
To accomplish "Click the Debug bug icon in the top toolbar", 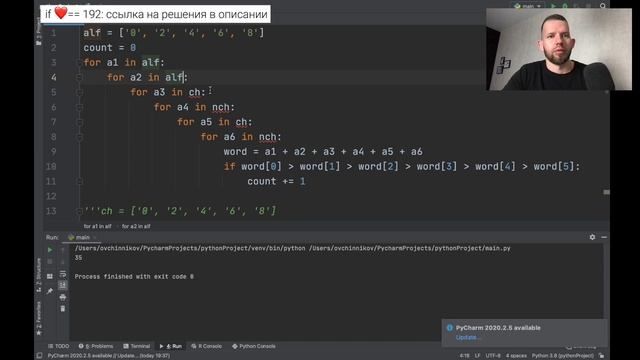I will click(565, 6).
